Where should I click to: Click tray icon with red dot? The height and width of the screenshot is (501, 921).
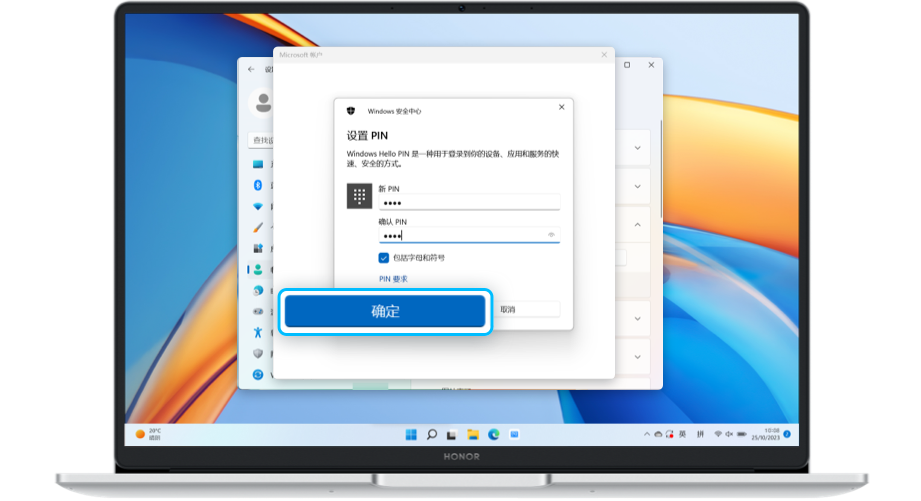click(x=670, y=435)
